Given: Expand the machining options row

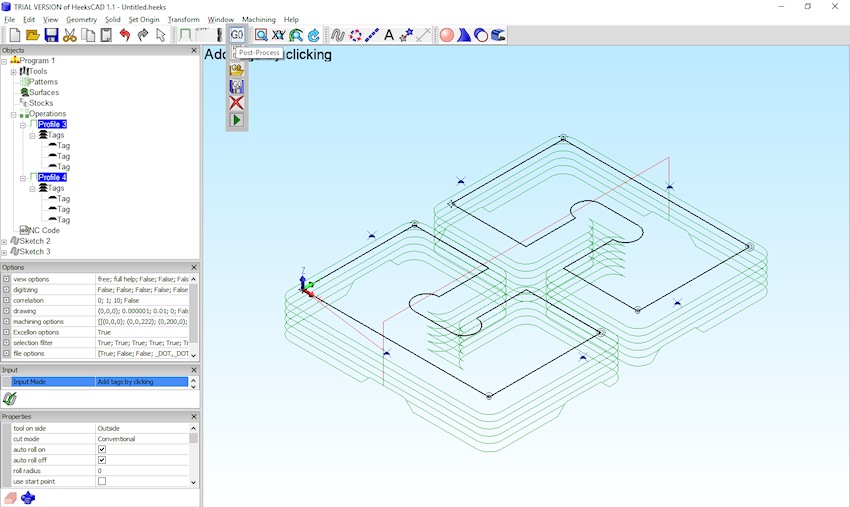Looking at the screenshot, I should point(7,322).
